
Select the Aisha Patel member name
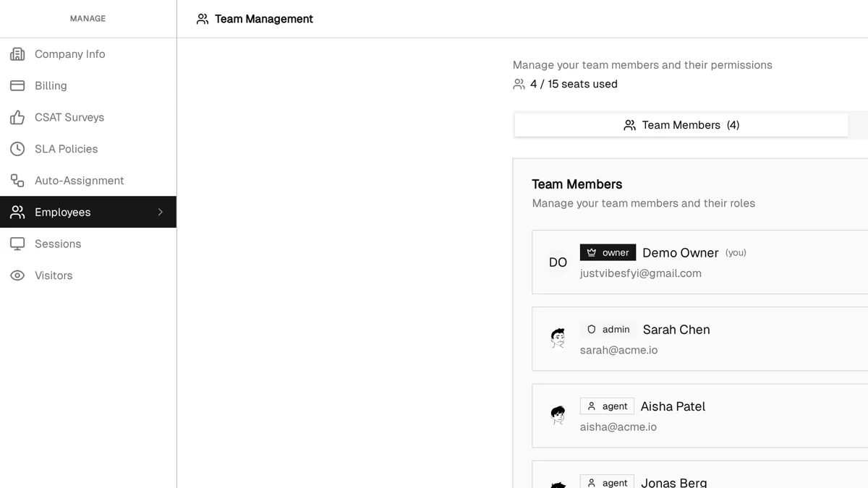[673, 406]
